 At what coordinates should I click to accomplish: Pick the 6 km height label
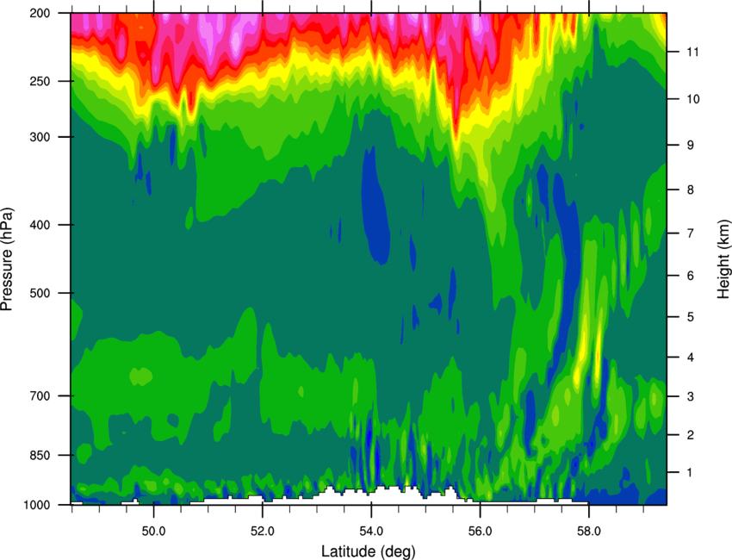coord(691,276)
